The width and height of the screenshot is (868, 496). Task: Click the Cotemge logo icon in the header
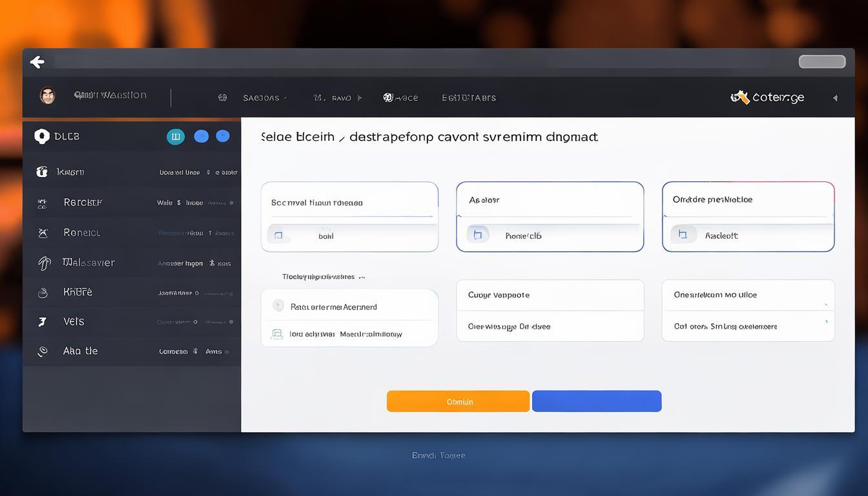(x=739, y=98)
